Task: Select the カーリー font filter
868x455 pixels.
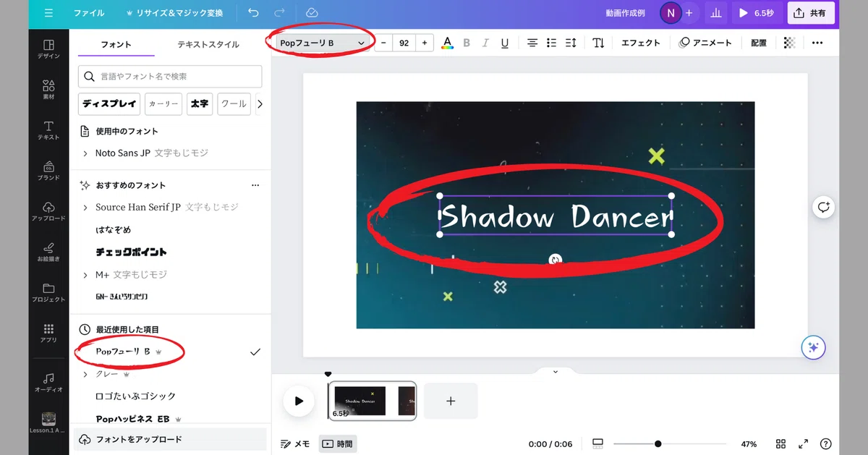Action: [163, 104]
